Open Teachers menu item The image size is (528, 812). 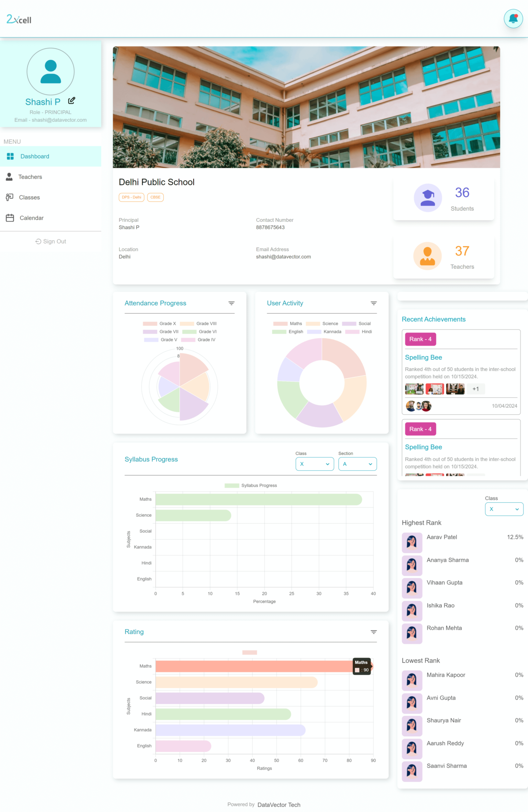point(51,177)
